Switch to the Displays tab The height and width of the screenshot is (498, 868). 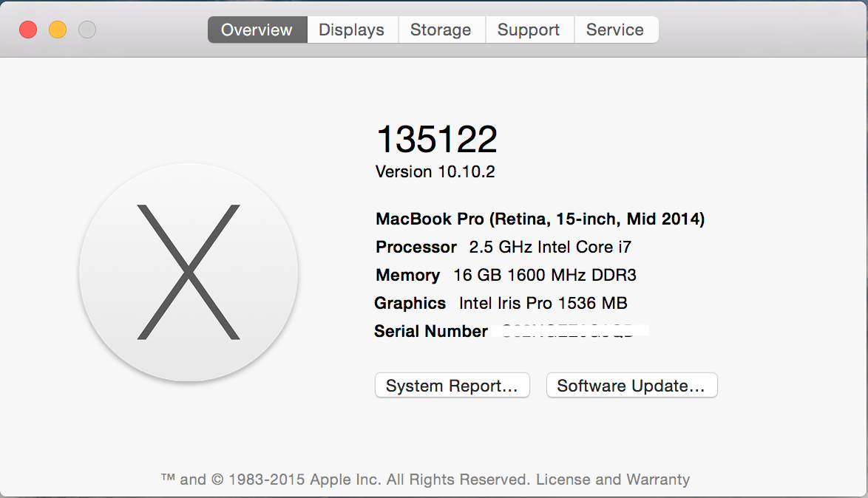coord(352,30)
